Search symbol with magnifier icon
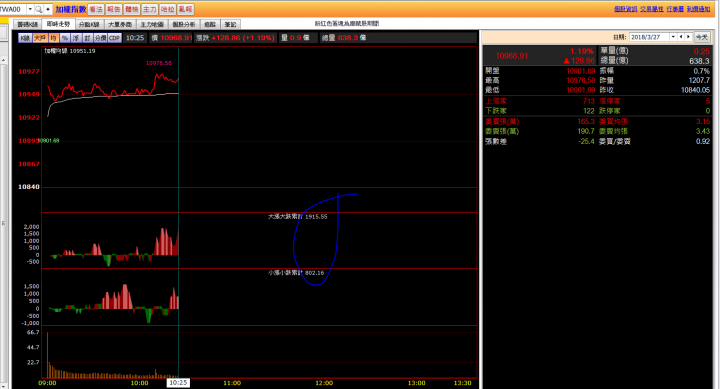 (39, 9)
